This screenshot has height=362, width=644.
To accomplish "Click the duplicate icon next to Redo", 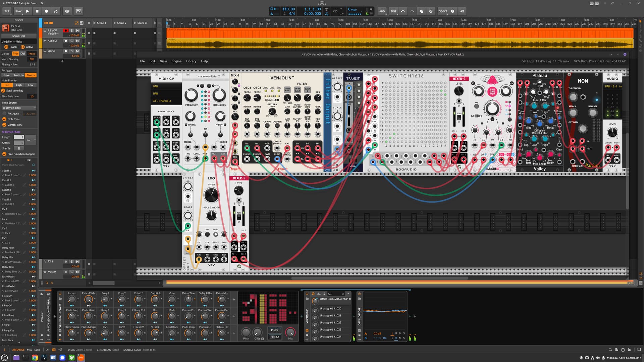I will coord(421,11).
